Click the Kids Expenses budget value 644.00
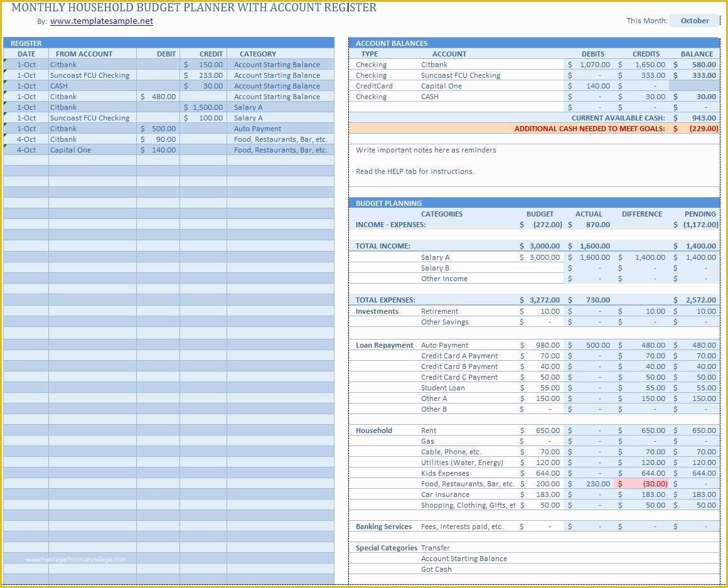 [542, 473]
